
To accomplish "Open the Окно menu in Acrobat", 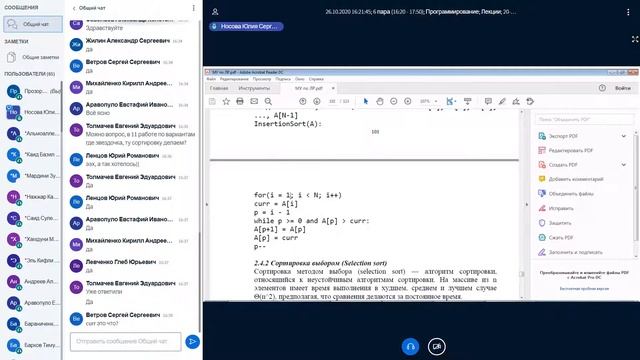I will pyautogui.click(x=300, y=79).
